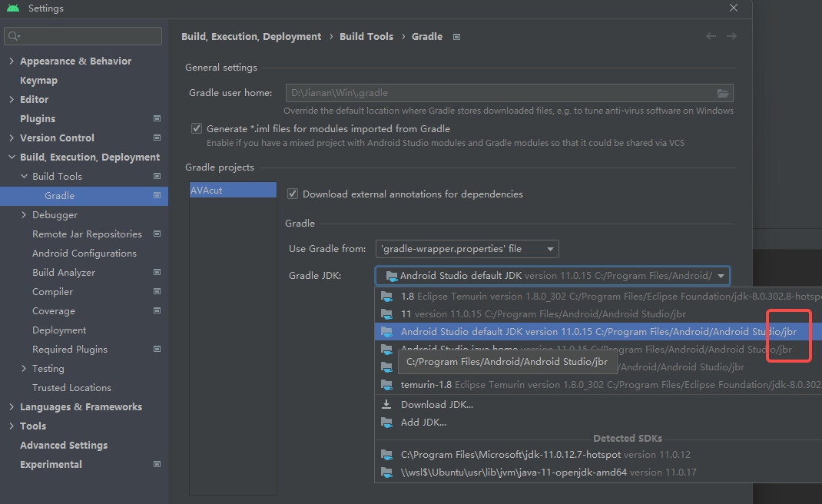Select 1.8 Eclipse Temurin JDK option
The width and height of the screenshot is (822, 504).
point(598,297)
